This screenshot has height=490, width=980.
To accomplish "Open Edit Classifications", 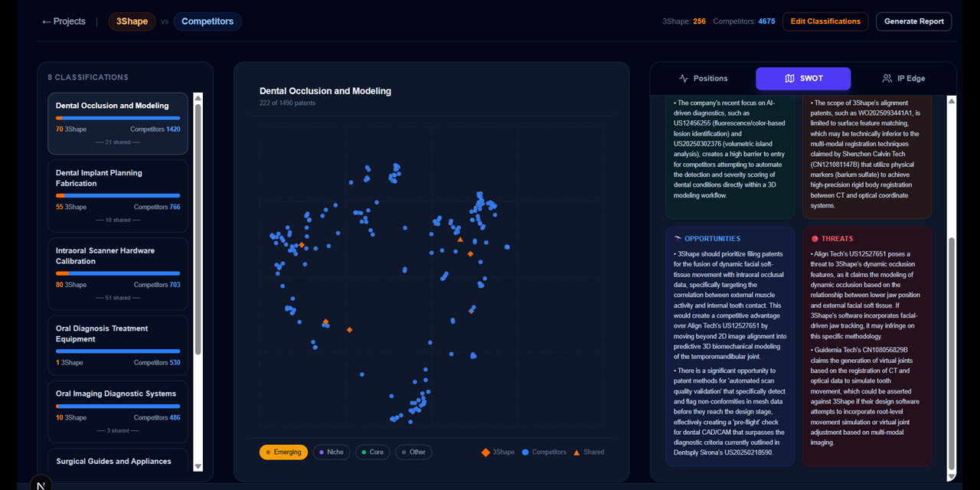I will pos(825,21).
